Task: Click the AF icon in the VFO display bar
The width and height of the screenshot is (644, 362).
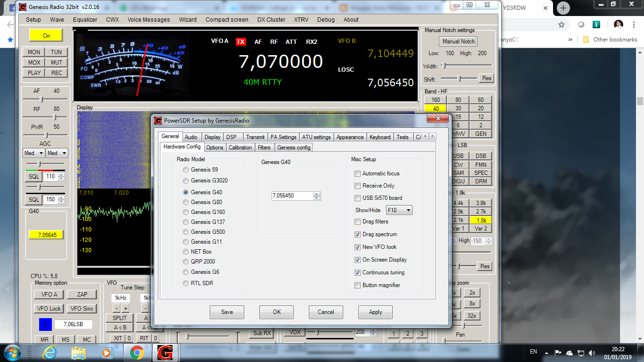Action: 258,41
